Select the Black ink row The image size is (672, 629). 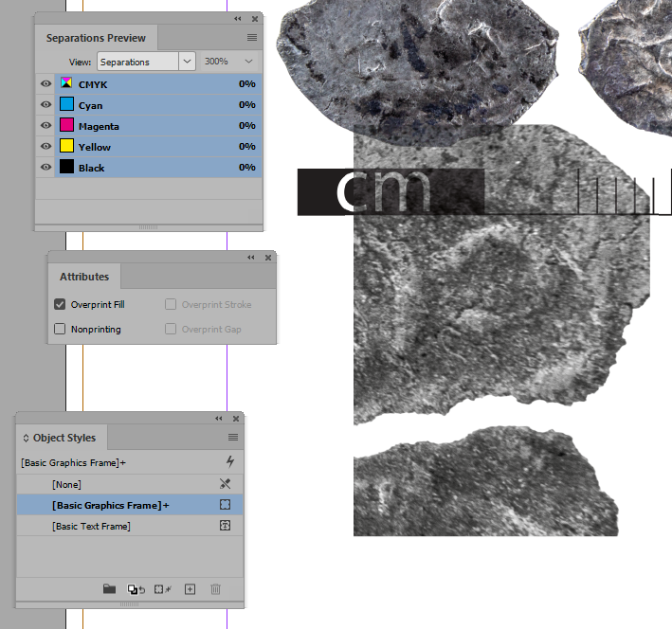click(x=158, y=168)
